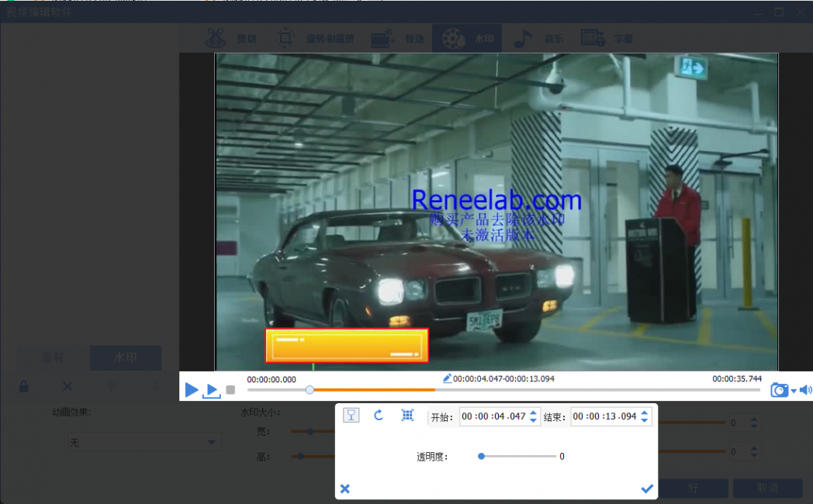The image size is (813, 504).
Task: Switch to the 音乐 music tab
Action: coord(538,38)
